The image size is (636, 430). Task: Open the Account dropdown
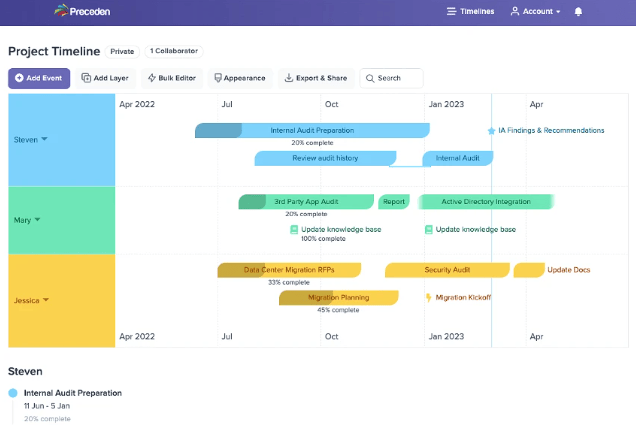tap(535, 11)
